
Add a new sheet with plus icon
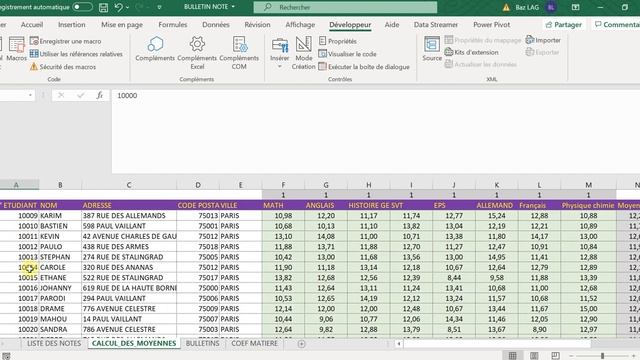pos(301,344)
